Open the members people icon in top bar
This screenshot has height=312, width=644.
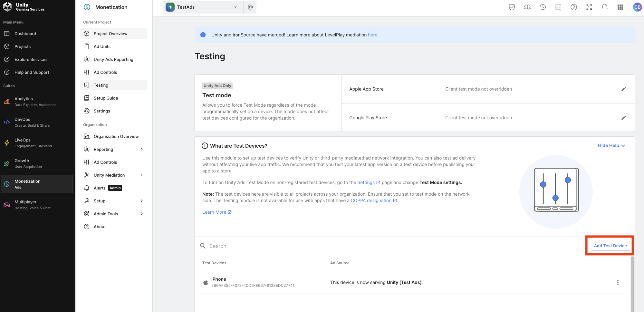[527, 7]
